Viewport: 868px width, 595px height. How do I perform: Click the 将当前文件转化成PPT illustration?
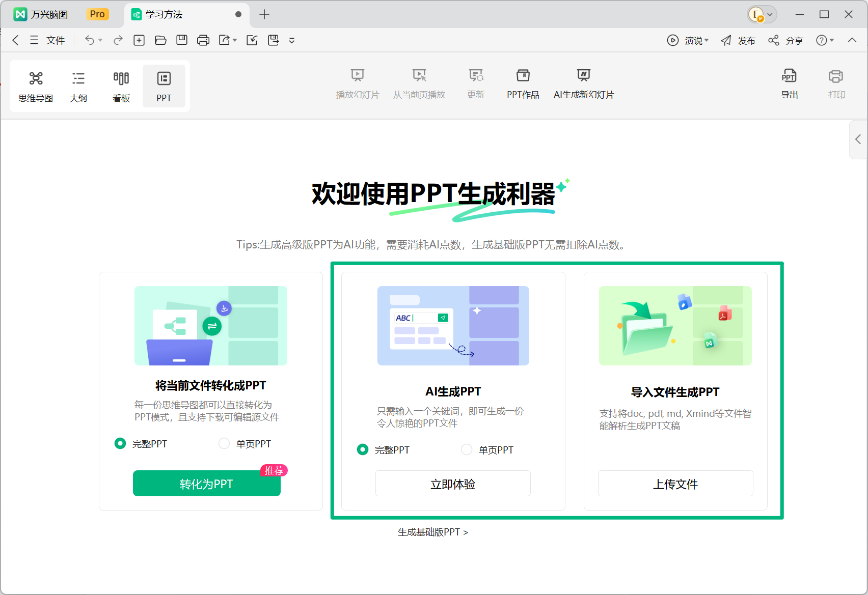(x=211, y=326)
